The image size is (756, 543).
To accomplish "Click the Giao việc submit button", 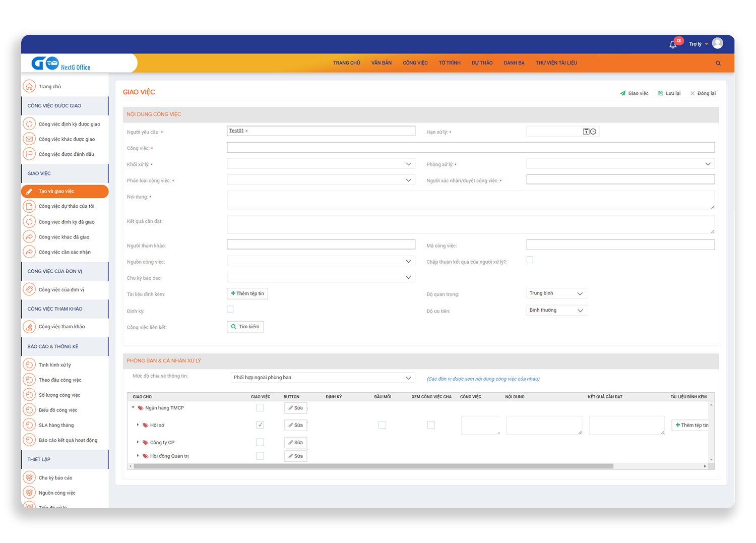I will (634, 93).
